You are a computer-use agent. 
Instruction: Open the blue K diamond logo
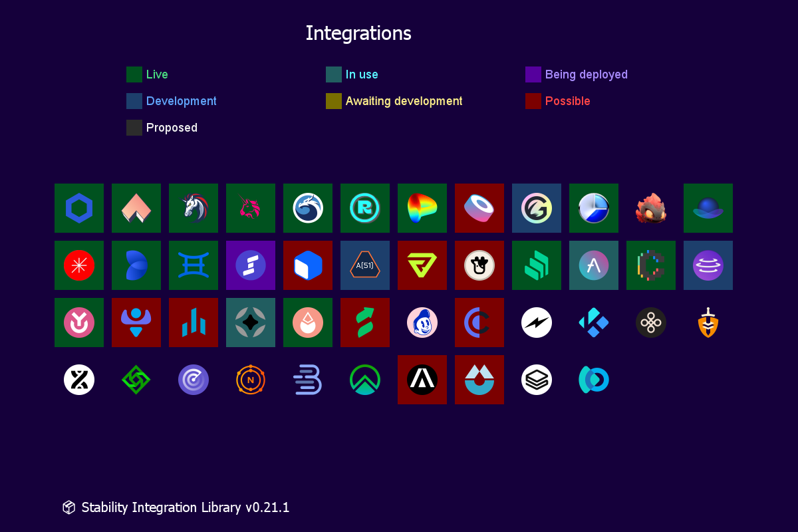594,323
